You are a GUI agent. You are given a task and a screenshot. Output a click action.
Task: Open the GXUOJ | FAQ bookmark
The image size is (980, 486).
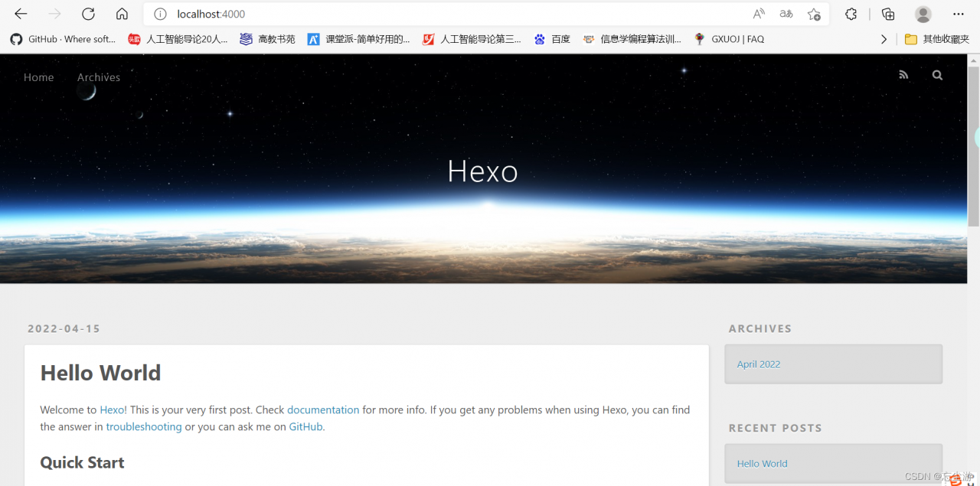pos(729,39)
